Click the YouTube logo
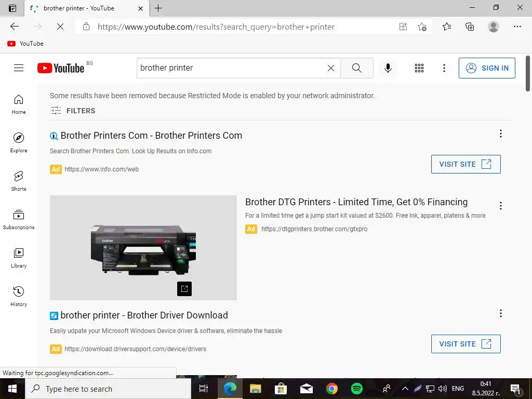 [61, 68]
